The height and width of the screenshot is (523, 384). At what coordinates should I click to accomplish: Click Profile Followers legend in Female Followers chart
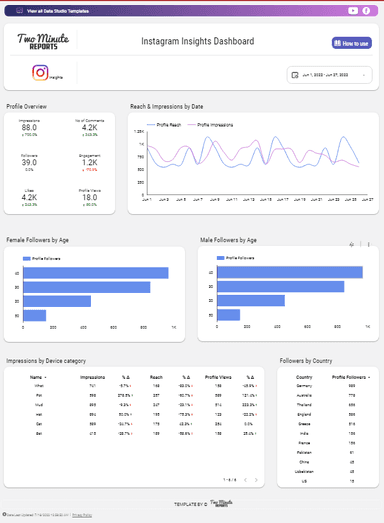click(42, 258)
